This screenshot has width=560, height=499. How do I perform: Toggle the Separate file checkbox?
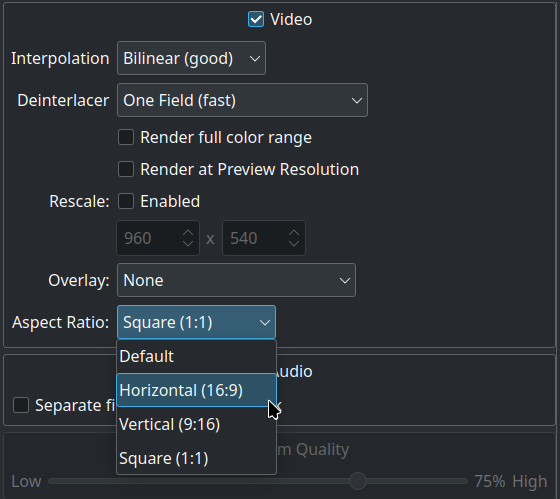[x=21, y=405]
